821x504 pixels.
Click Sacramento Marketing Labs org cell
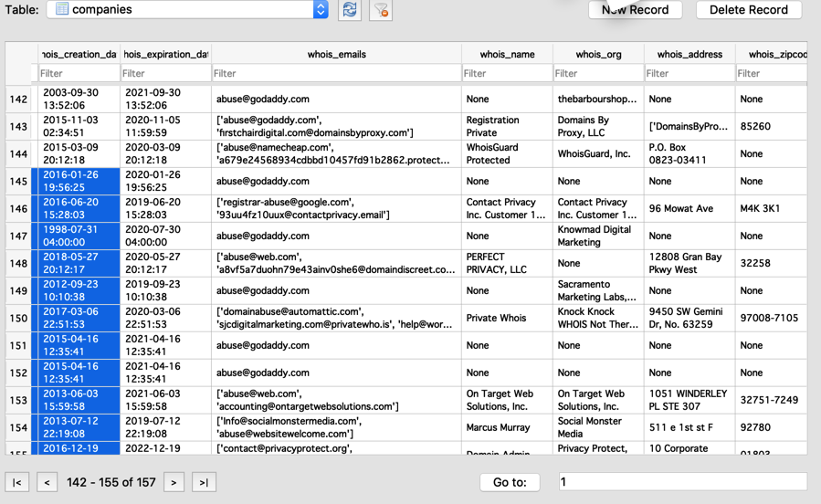pyautogui.click(x=598, y=290)
